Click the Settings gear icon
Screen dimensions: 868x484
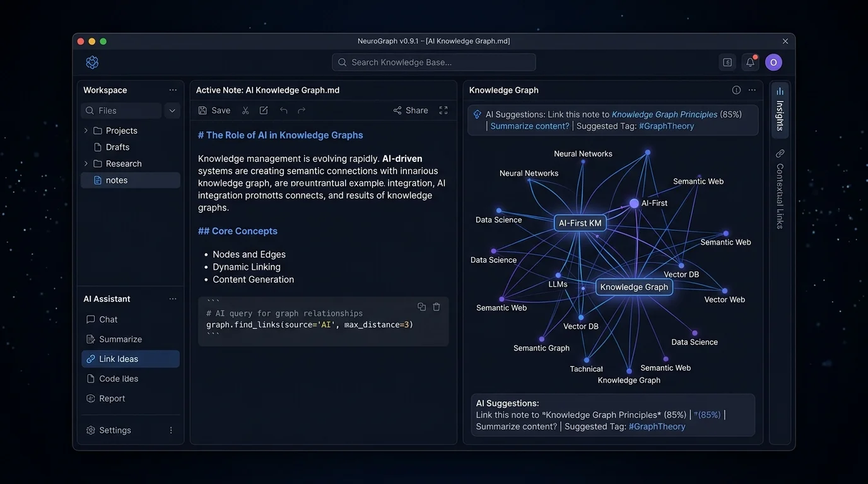91,430
